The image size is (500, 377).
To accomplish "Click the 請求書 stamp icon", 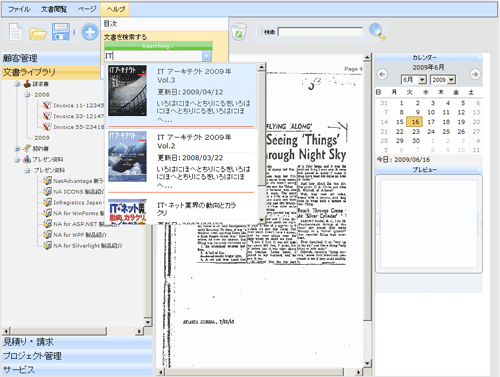I will coord(27,84).
